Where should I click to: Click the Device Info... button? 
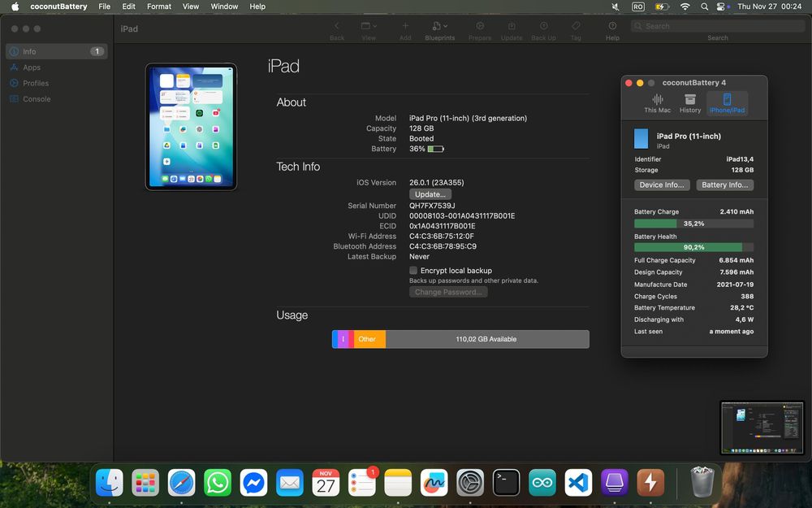coord(662,185)
